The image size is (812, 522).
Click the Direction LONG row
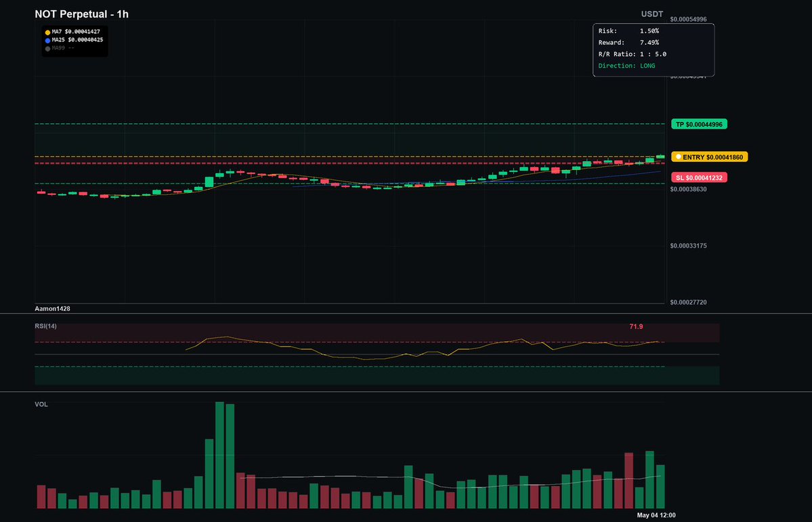[x=626, y=66]
